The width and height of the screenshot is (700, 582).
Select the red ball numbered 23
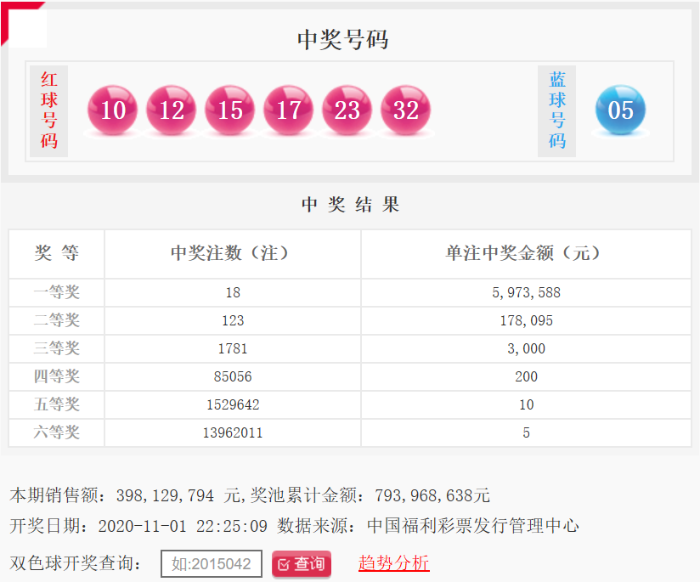(x=347, y=110)
